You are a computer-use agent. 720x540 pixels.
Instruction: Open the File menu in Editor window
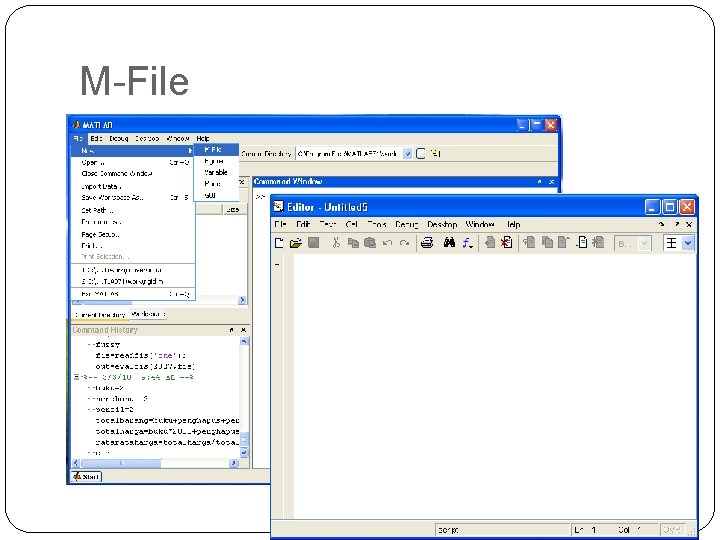coord(280,224)
